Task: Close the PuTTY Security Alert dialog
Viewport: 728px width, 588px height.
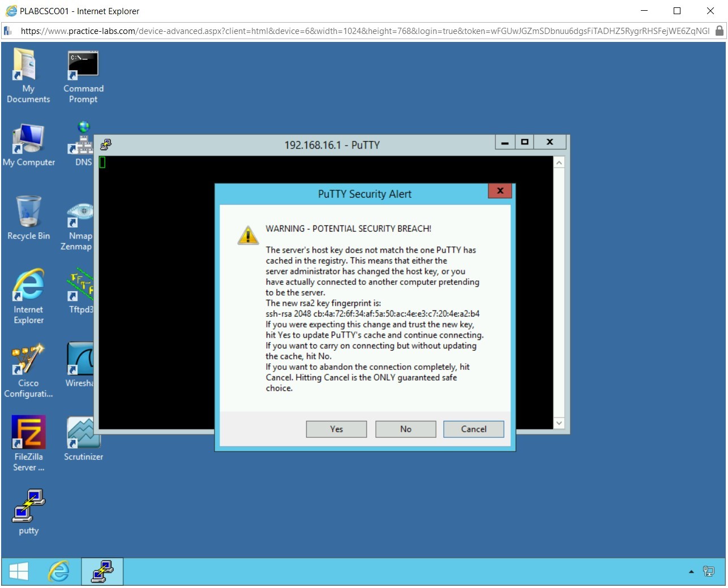Action: [500, 191]
